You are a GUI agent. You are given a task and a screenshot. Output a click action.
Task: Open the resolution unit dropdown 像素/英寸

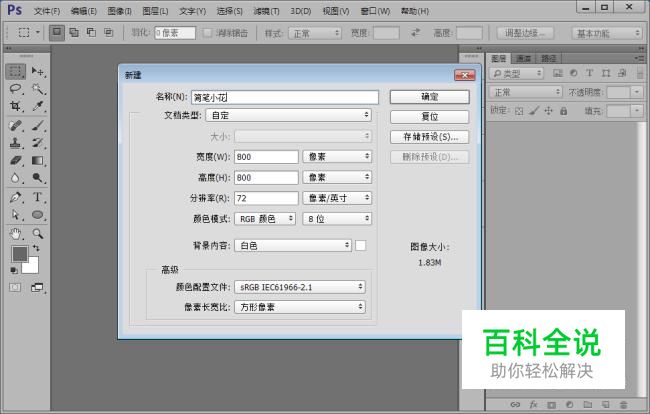[x=337, y=198]
